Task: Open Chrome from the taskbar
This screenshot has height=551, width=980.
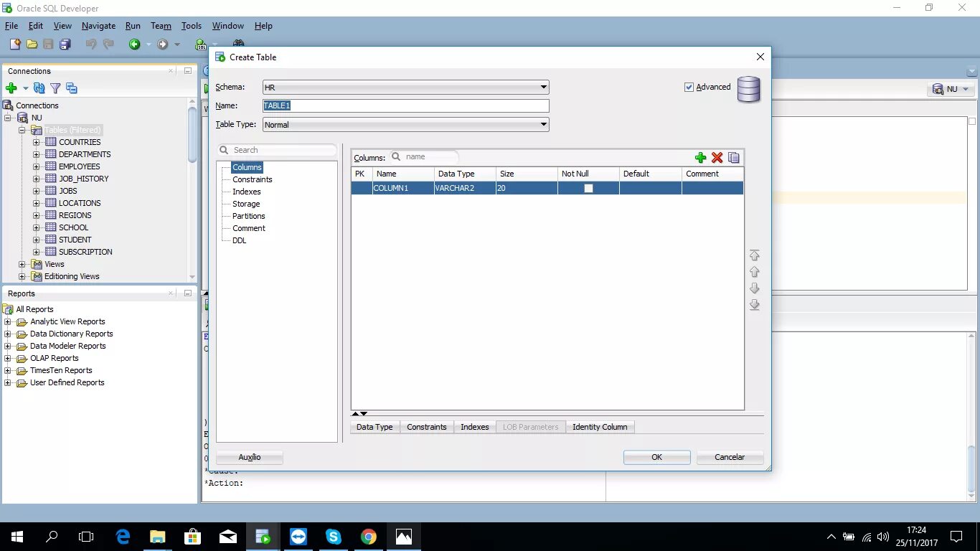Action: [x=369, y=536]
